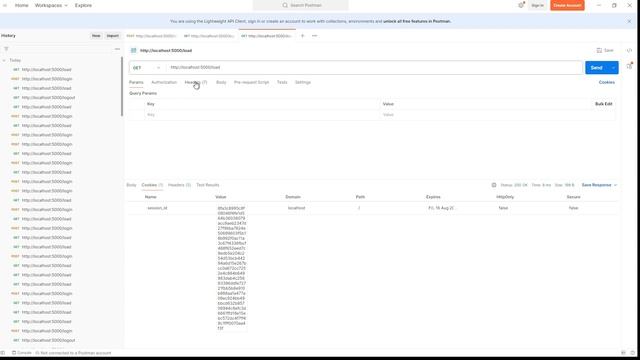This screenshot has height=360, width=640.
Task: Open the Send button dropdown arrow
Action: [613, 68]
